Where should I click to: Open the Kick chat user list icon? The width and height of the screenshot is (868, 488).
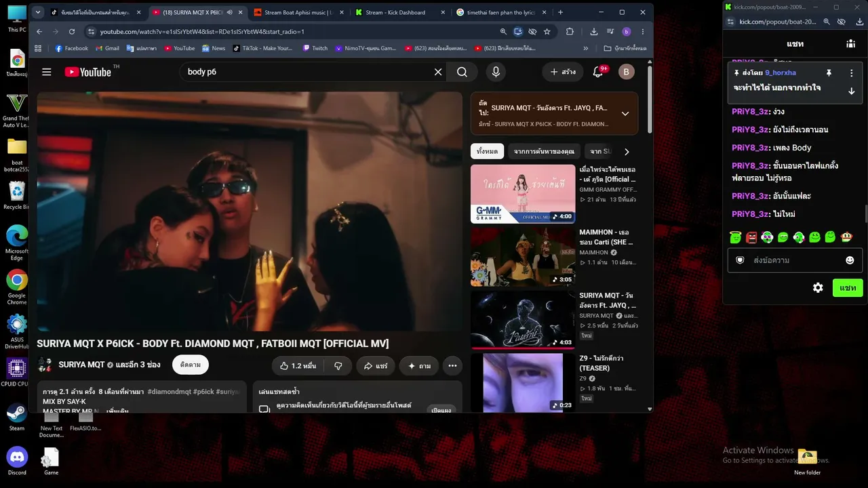pyautogui.click(x=850, y=43)
